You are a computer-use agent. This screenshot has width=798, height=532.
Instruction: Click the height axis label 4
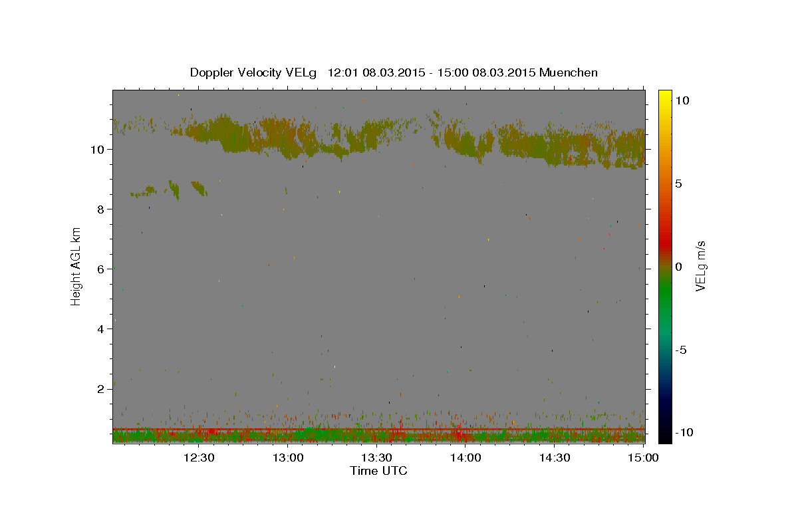pos(102,329)
